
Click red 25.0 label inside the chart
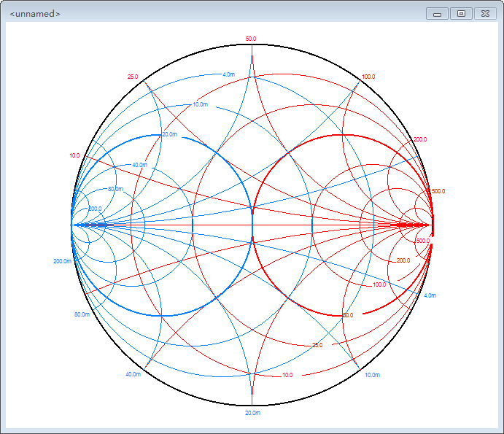tap(317, 345)
